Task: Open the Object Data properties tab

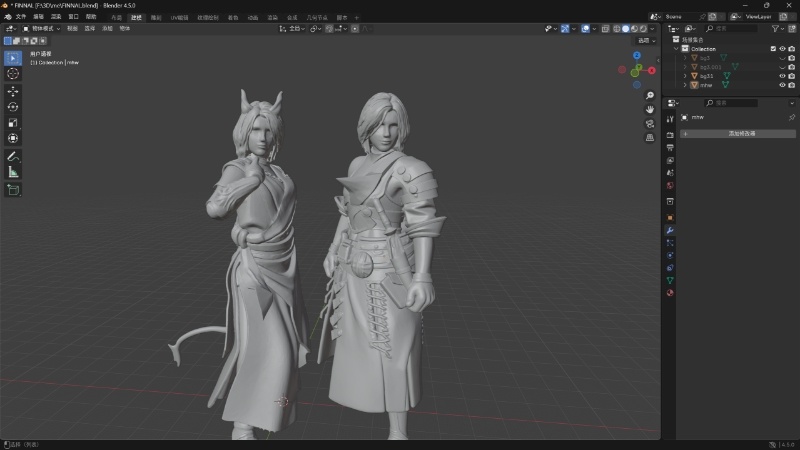Action: pyautogui.click(x=670, y=280)
